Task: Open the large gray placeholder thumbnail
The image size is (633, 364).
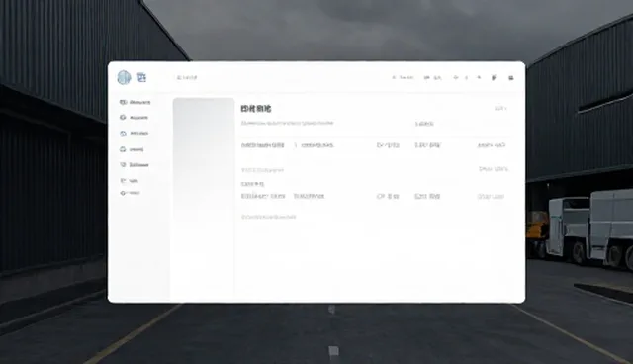Action: 204,159
